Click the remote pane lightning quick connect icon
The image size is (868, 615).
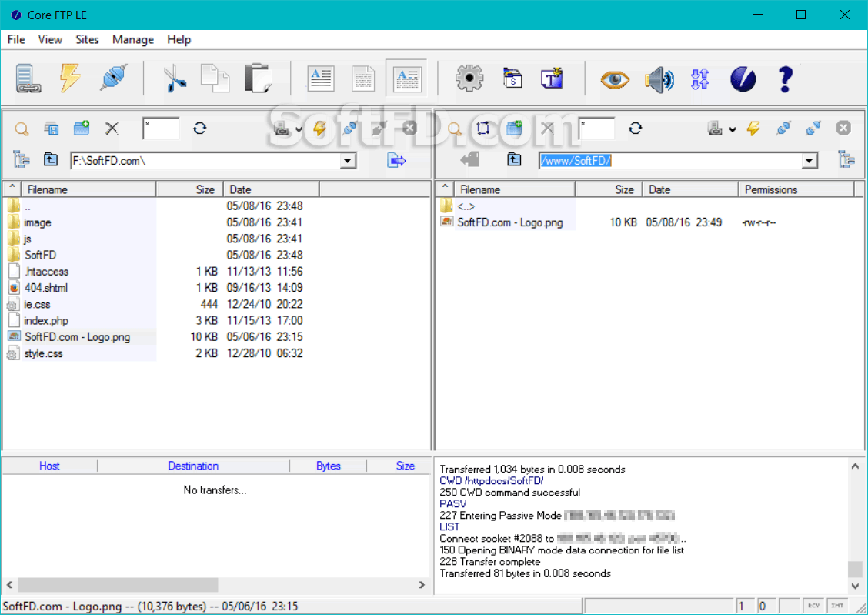[x=753, y=129]
